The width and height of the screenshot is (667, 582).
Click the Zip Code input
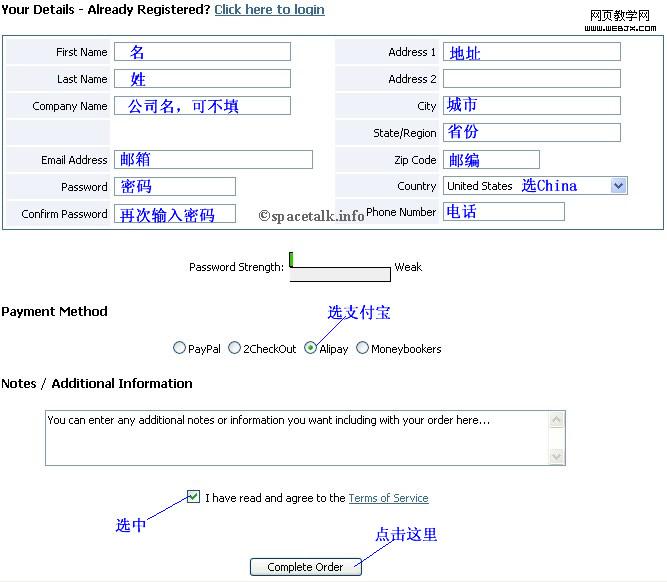coord(491,160)
